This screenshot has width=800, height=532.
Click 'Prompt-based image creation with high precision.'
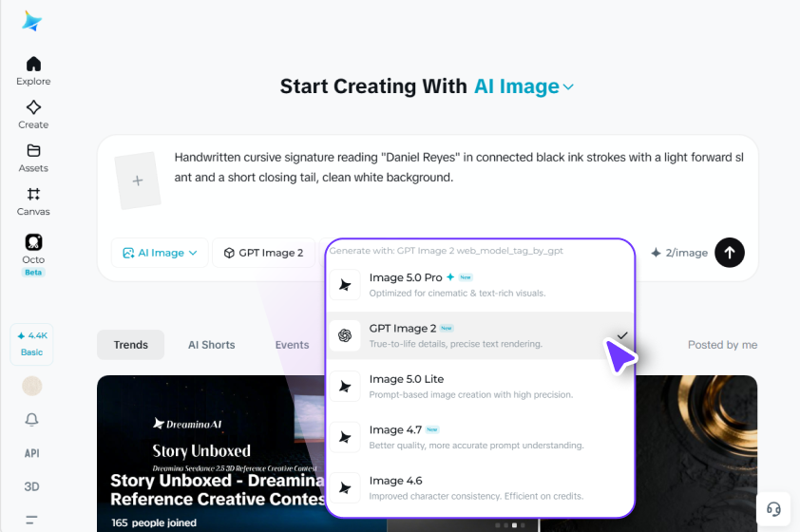pyautogui.click(x=471, y=395)
